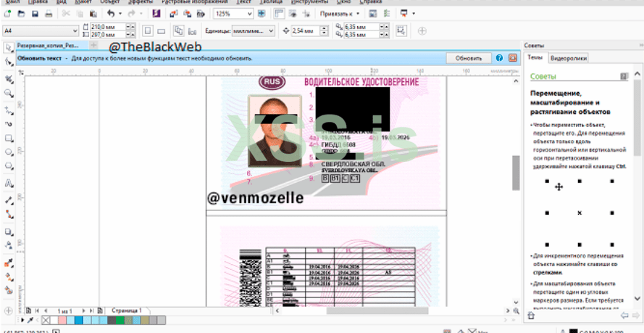
Task: Select the Zoom magnifier tool
Action: coord(9,94)
